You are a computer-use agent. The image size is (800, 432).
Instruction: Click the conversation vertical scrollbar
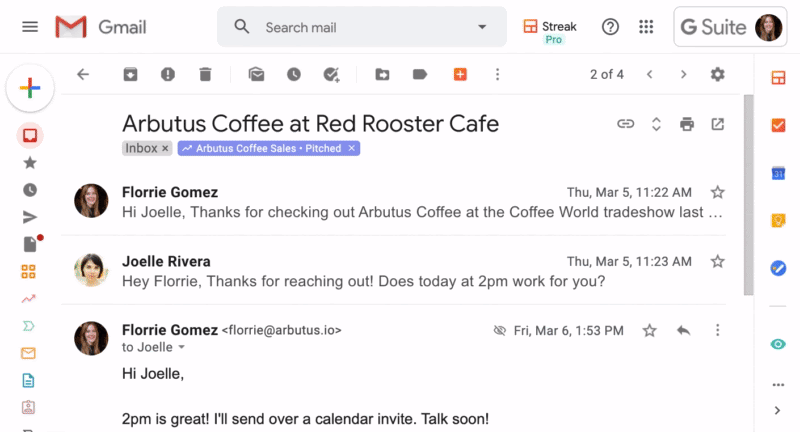click(748, 194)
